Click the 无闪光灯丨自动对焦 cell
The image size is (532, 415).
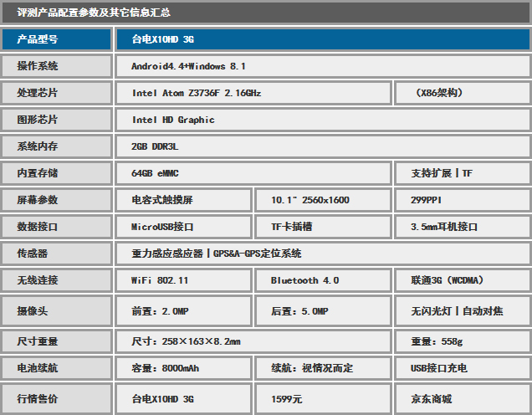click(x=463, y=310)
